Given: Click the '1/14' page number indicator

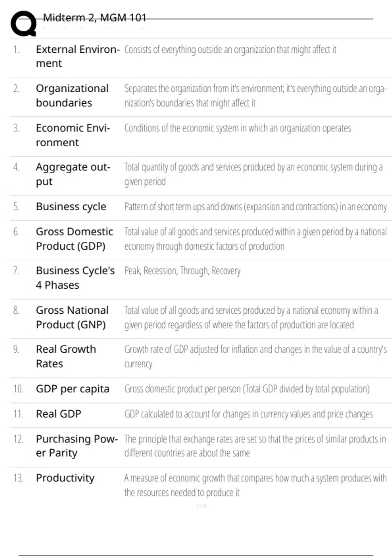Looking at the screenshot, I should [202, 506].
